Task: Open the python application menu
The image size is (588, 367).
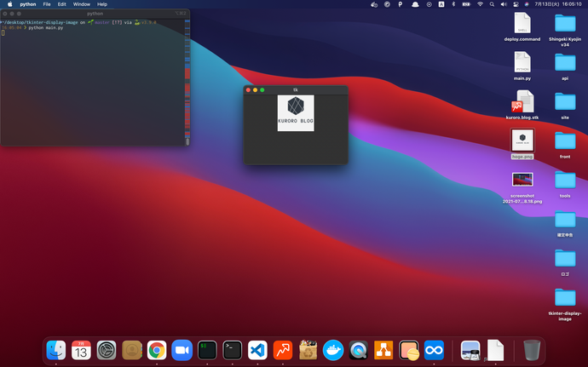Action: click(x=28, y=4)
